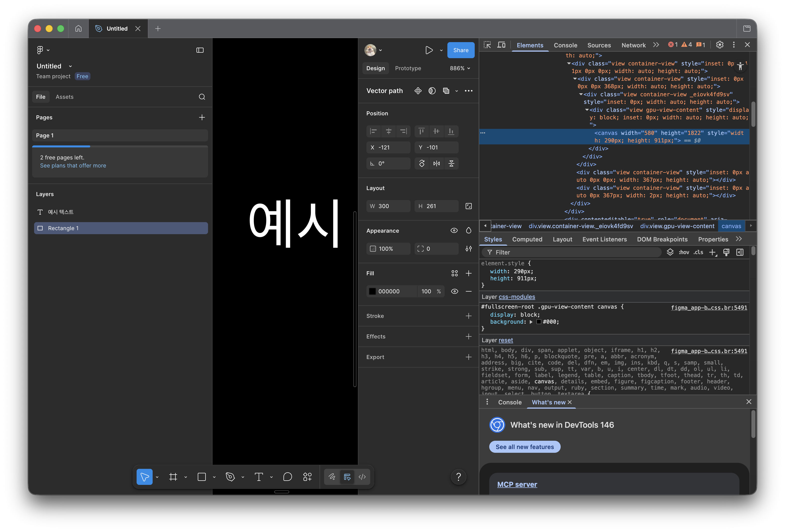Viewport: 785px width, 532px height.
Task: Switch to Dev Mode code icon
Action: (362, 477)
